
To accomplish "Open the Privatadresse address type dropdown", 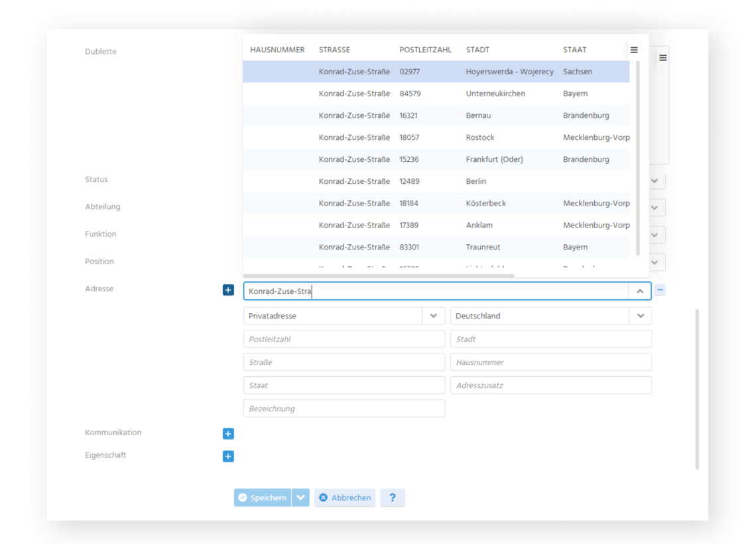I will tap(434, 316).
